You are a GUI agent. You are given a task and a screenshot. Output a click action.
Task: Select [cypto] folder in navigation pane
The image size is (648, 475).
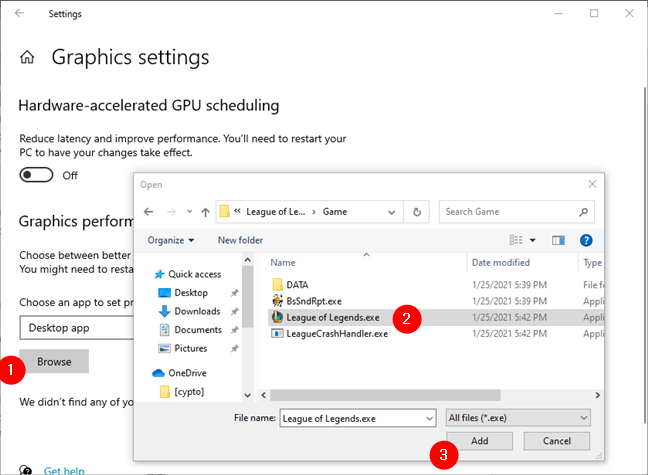coord(182,391)
